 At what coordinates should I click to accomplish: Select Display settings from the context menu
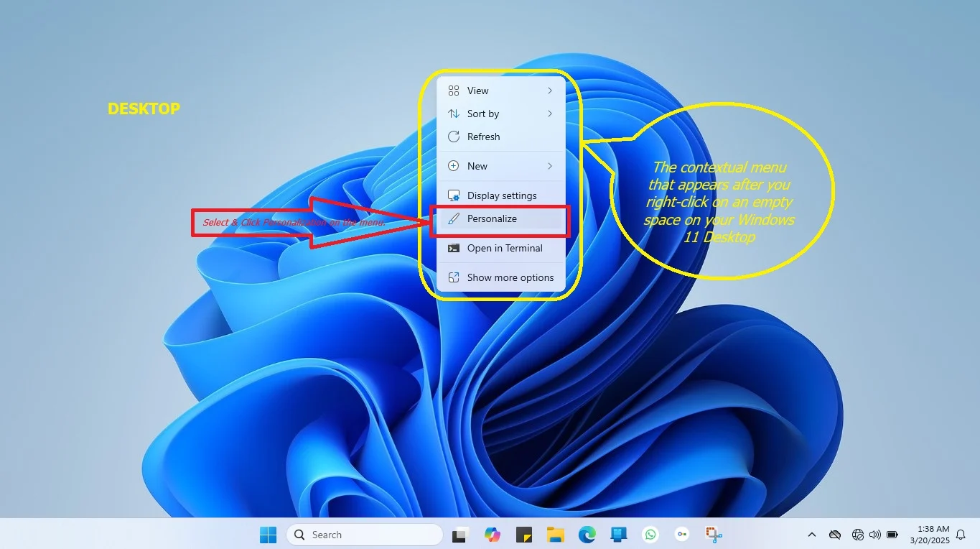(501, 195)
